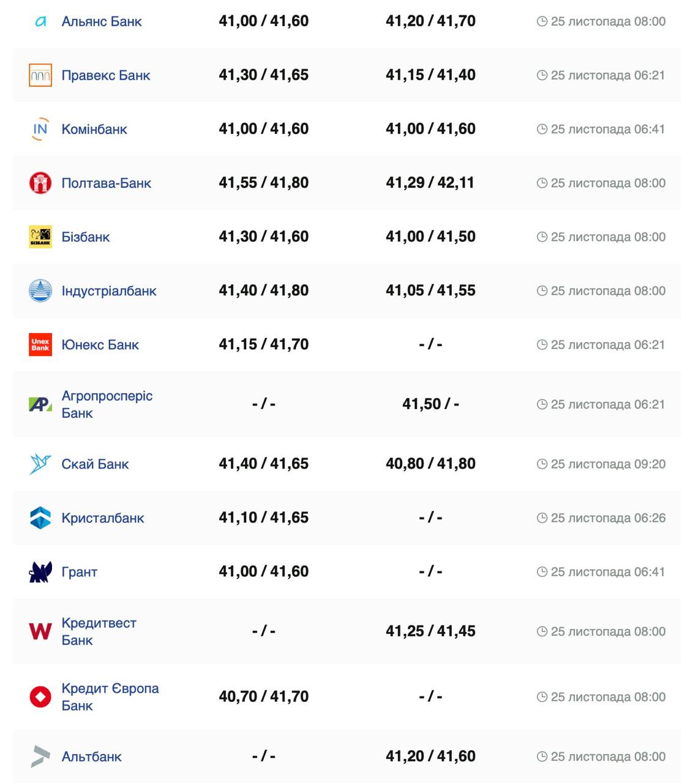Click clock icon beside Скай Банк 09:20 time

[542, 464]
